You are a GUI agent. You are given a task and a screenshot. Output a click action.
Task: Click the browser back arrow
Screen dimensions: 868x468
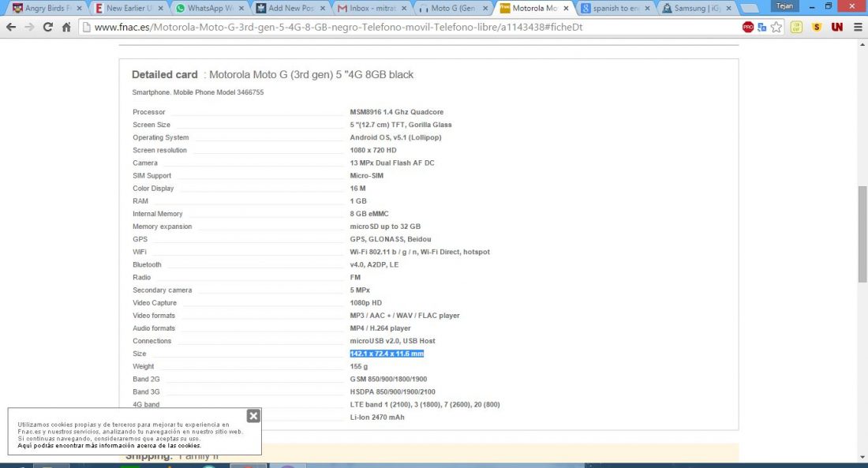(11, 27)
